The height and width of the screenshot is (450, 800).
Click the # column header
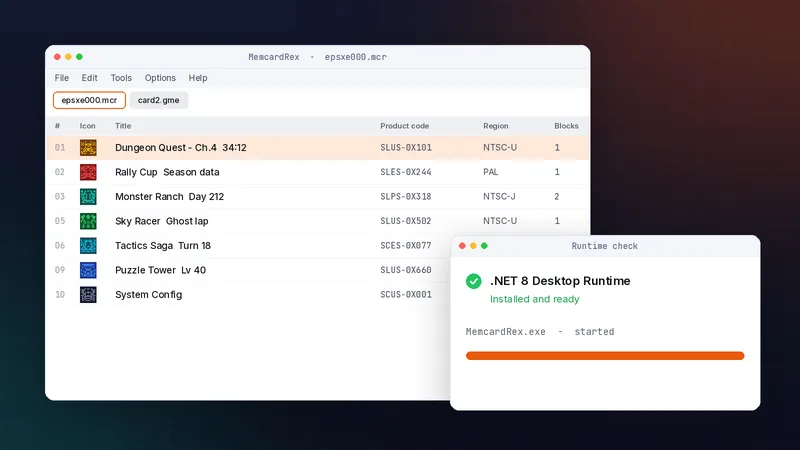coord(57,126)
